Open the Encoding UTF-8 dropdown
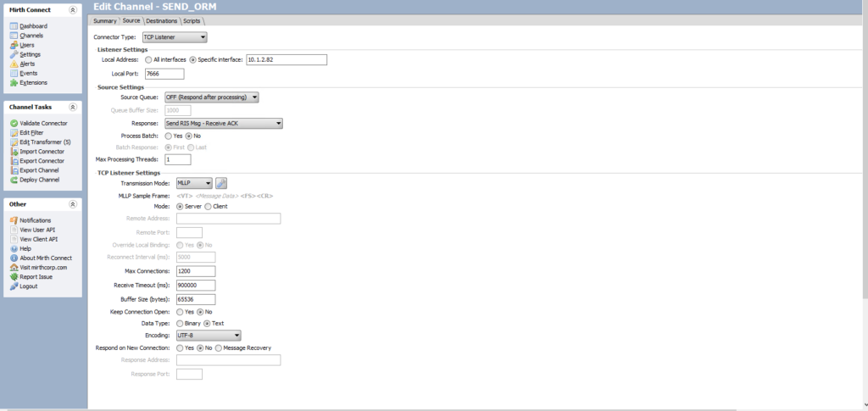 pos(208,336)
